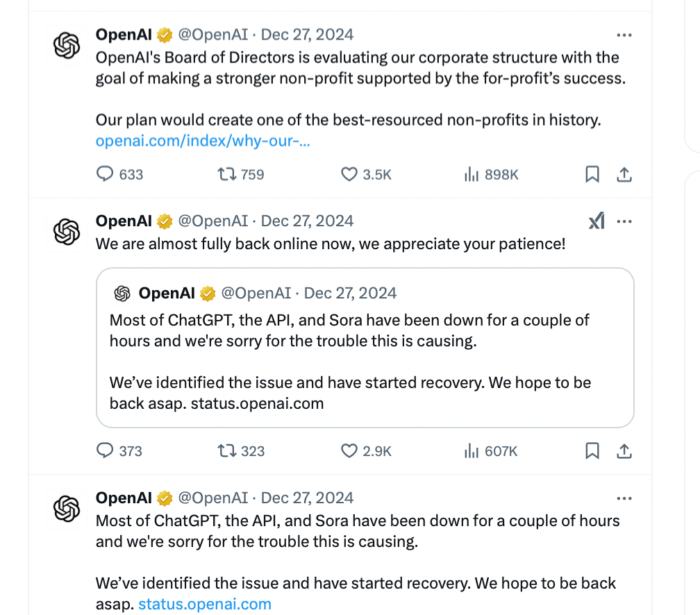Open more options on third tweet
Viewport: 700px width, 615px height.
[x=624, y=498]
